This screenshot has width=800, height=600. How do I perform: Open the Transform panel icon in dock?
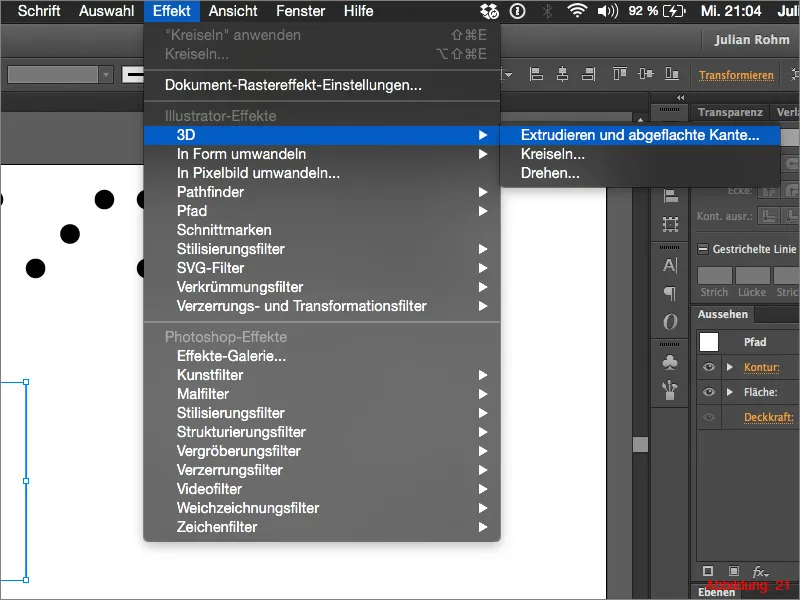[670, 223]
